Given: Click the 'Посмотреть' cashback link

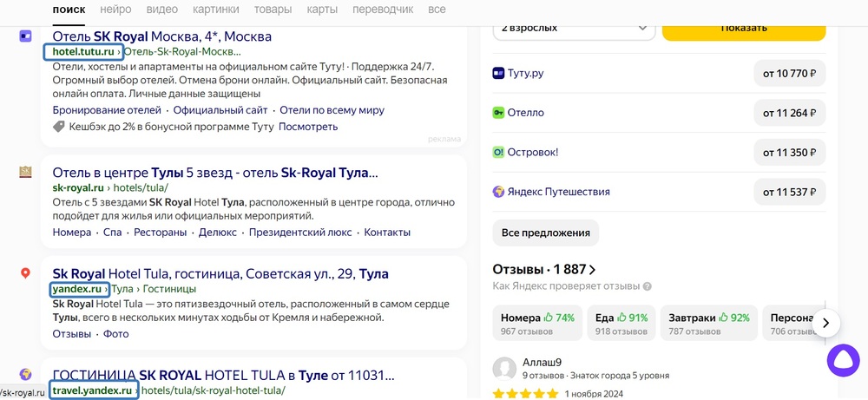Looking at the screenshot, I should [x=307, y=127].
